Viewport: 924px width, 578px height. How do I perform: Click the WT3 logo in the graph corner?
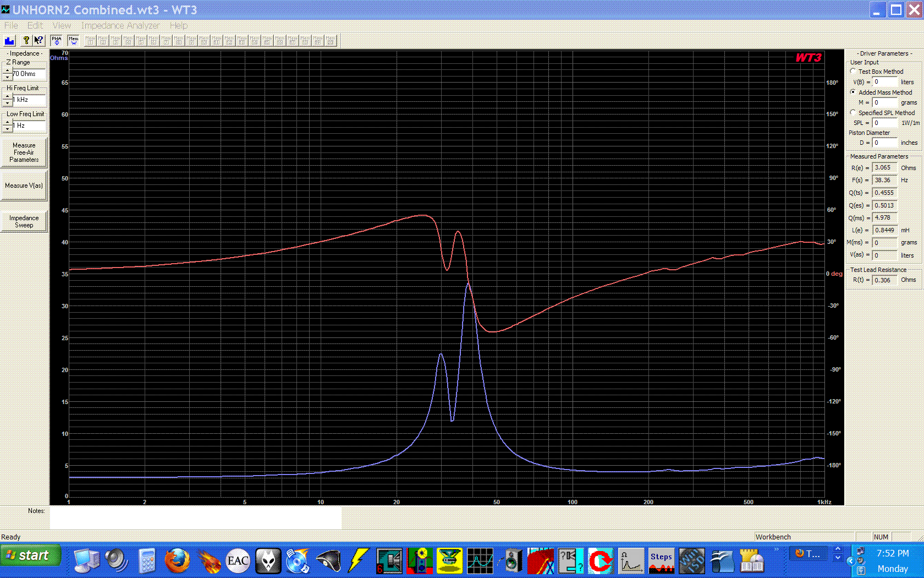(809, 58)
